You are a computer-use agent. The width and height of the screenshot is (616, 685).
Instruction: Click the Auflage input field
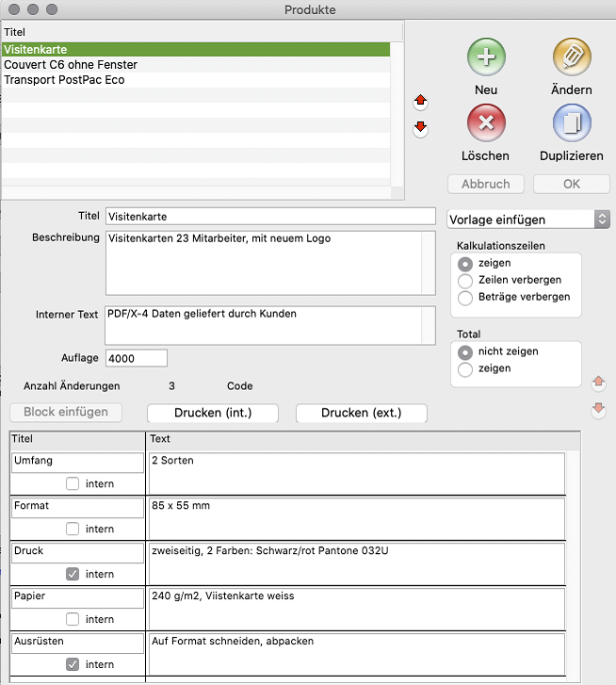point(137,358)
